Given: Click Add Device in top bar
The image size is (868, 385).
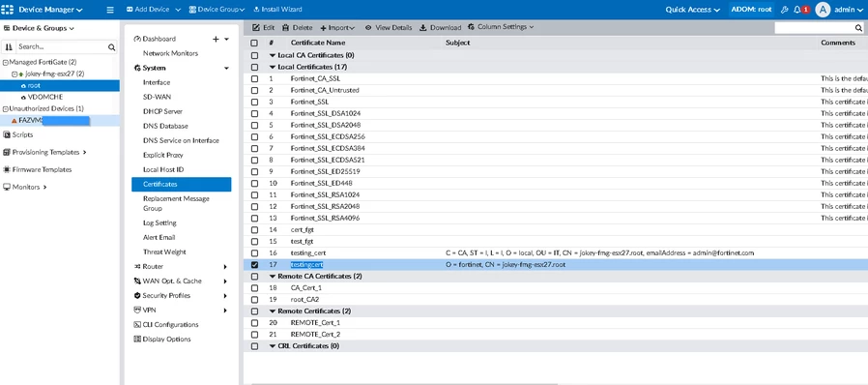Looking at the screenshot, I should click(x=149, y=10).
